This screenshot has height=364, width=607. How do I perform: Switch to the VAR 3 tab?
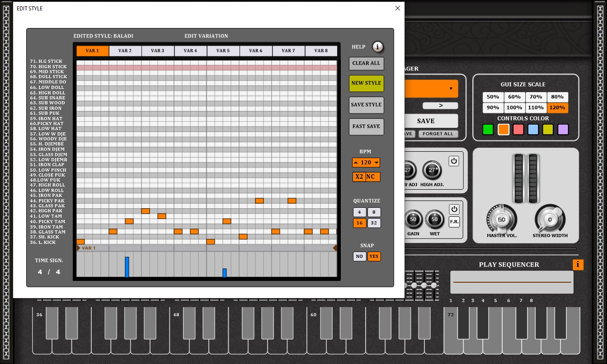[158, 51]
